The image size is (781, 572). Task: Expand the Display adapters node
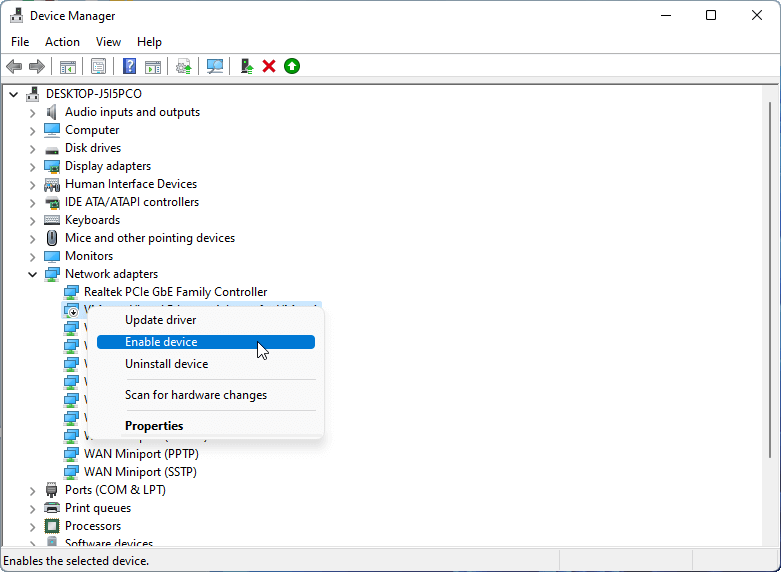click(32, 166)
